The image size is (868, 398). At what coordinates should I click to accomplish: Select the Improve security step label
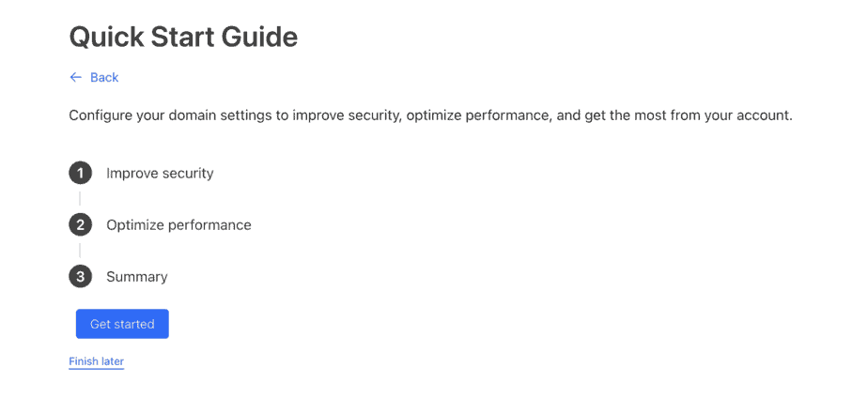click(160, 173)
